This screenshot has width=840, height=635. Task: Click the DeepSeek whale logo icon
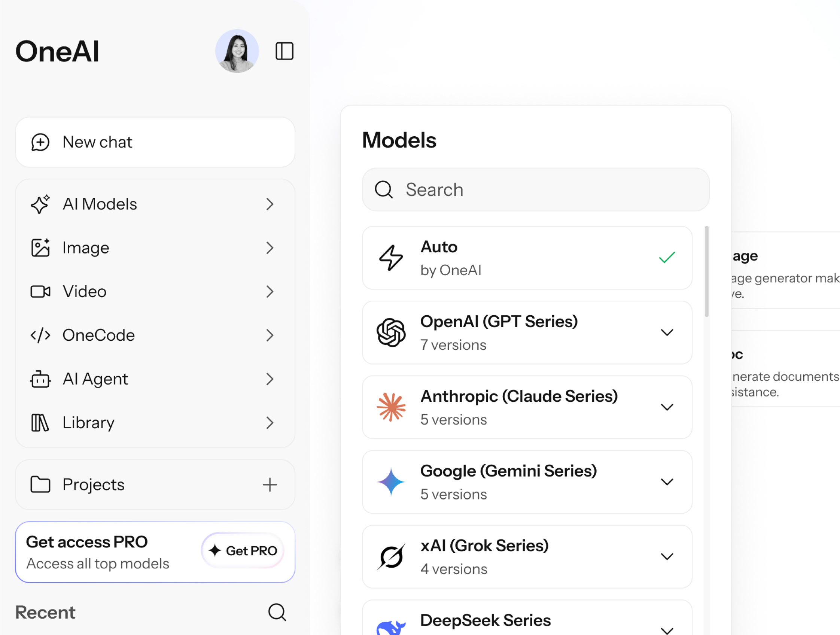point(391,628)
